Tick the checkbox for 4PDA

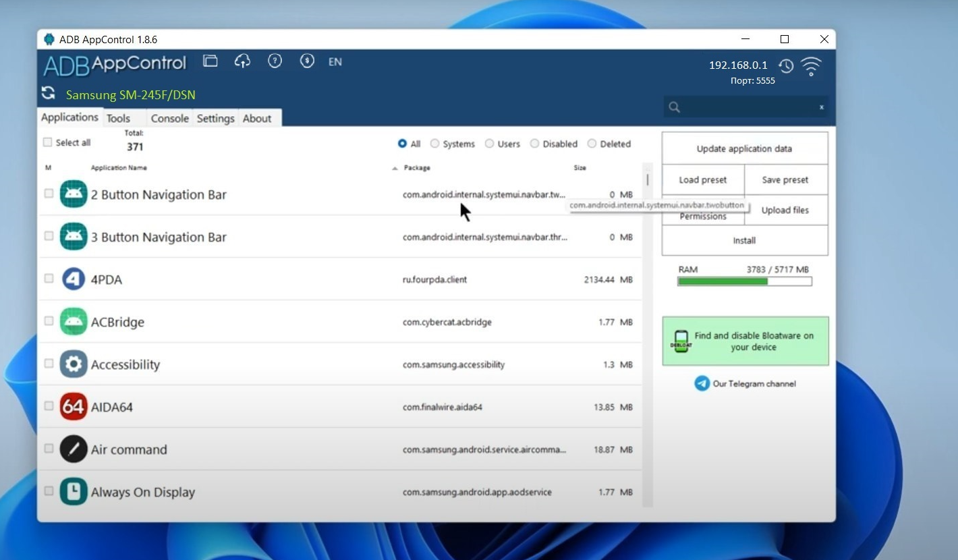(x=49, y=279)
